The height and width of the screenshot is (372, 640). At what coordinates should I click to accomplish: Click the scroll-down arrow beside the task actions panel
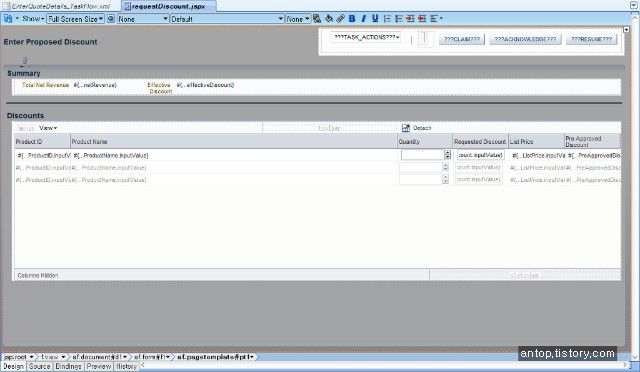coord(627,30)
